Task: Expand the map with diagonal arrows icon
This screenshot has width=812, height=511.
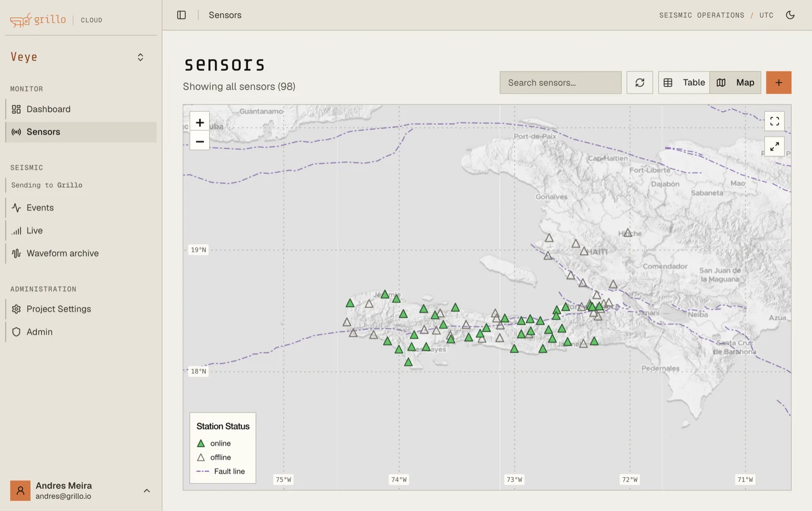Action: coord(774,147)
